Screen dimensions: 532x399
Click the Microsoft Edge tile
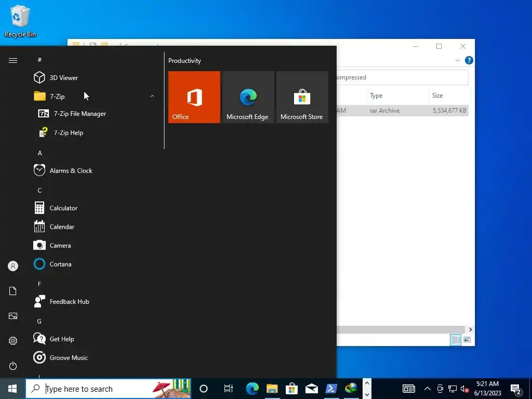[248, 97]
